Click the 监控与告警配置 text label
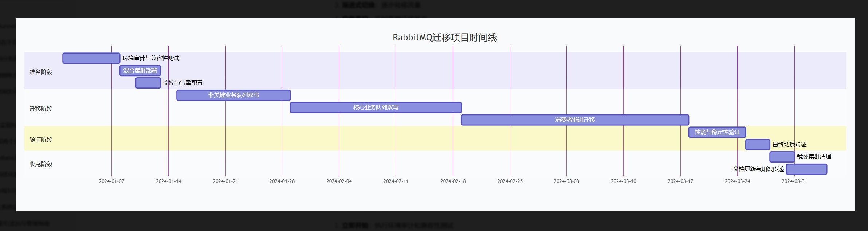This screenshot has width=868, height=231. pos(183,83)
